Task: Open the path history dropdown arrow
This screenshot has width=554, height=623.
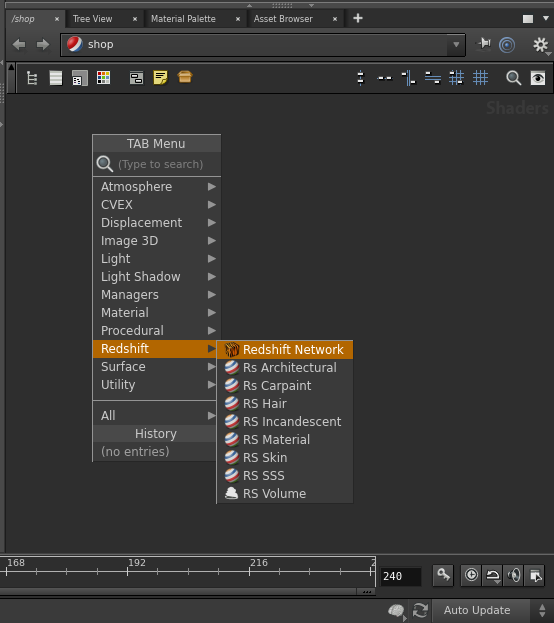Action: (456, 44)
